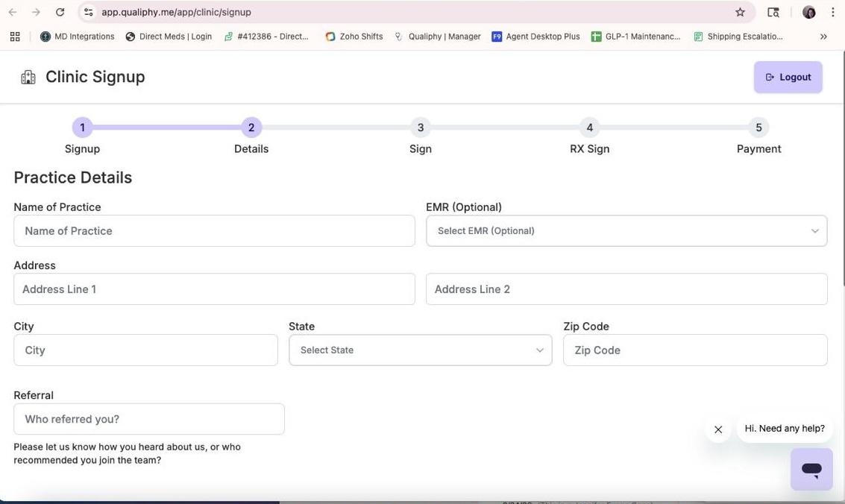Click the City input field

pyautogui.click(x=146, y=350)
